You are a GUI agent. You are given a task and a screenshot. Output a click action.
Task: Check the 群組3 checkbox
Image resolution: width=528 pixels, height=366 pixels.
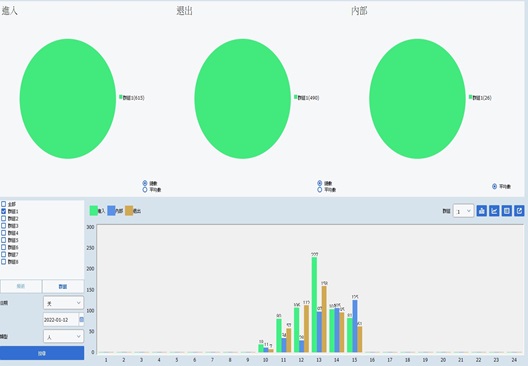click(3, 226)
